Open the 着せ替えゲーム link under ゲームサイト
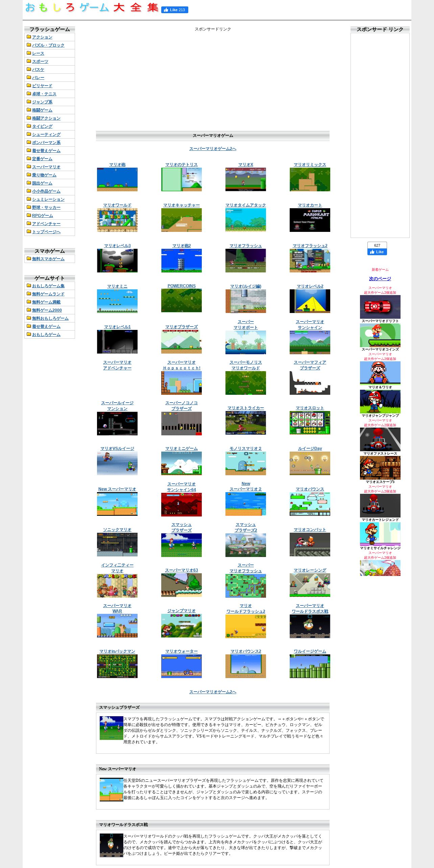 (46, 327)
